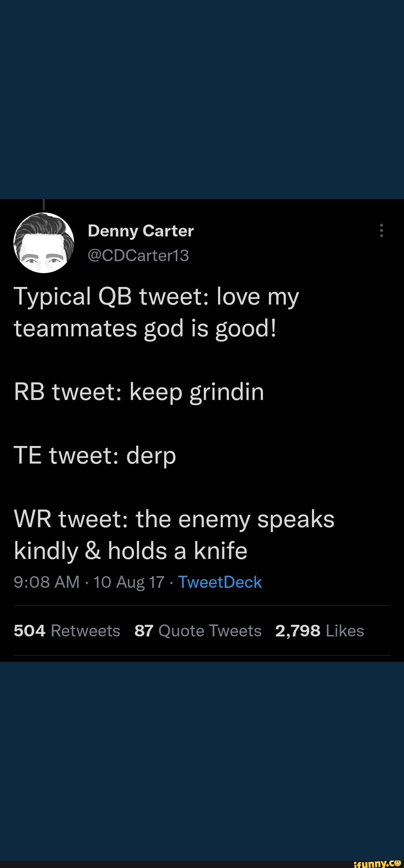Click the TE tweet derp line

95,456
